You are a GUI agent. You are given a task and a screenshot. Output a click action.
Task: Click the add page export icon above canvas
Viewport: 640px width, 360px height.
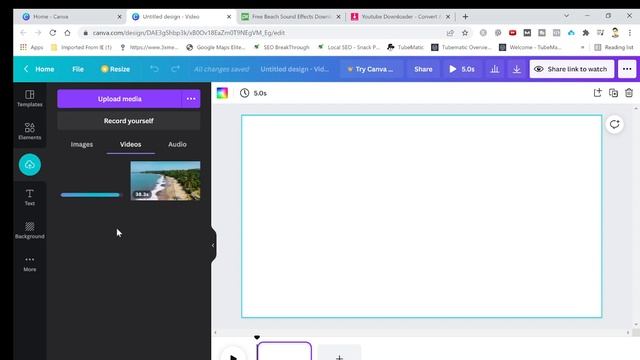pos(598,93)
